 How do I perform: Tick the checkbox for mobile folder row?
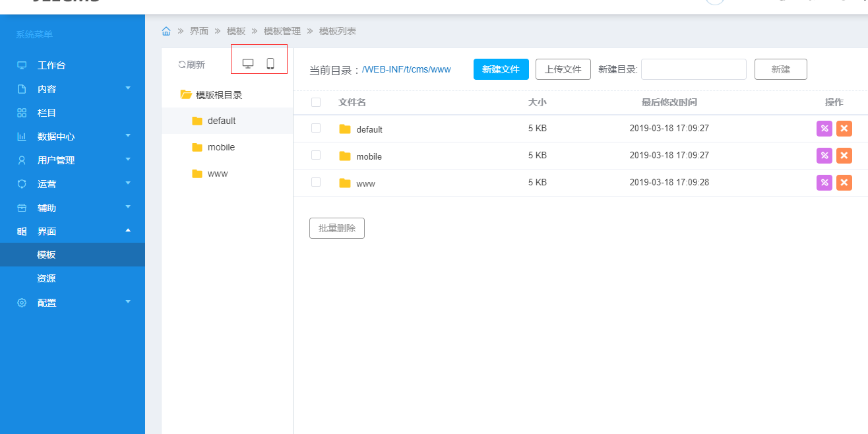coord(316,155)
